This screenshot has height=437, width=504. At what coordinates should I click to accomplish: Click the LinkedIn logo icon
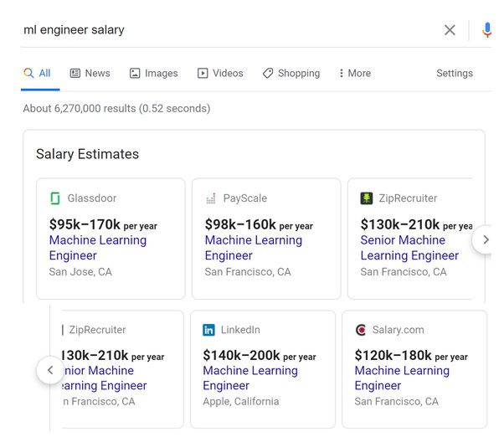(x=208, y=330)
